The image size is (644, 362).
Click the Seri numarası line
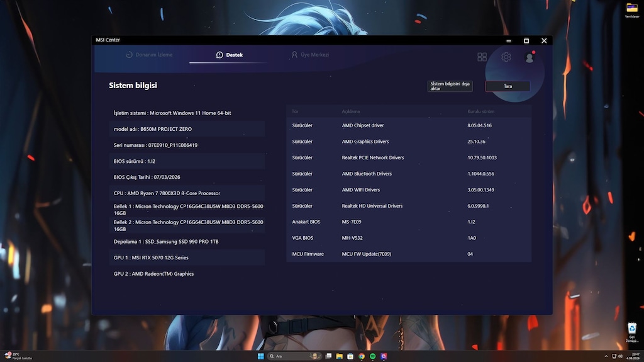(187, 145)
